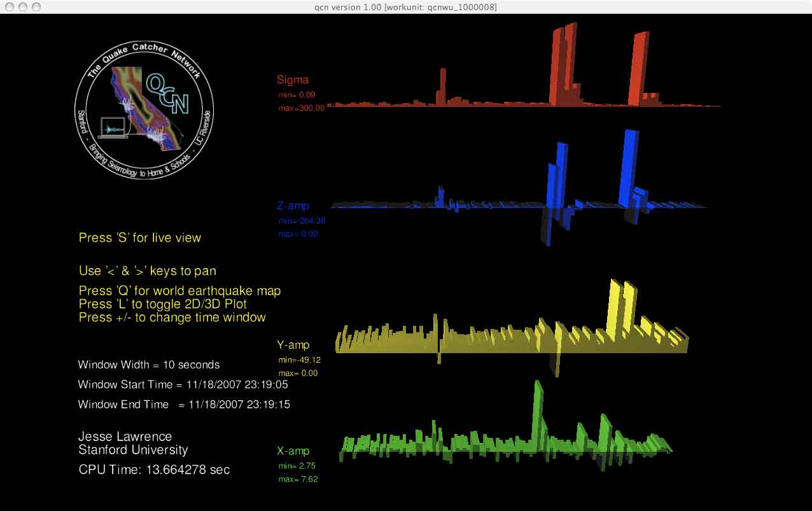Click the "Use '<' & '>' keys to pan" hint
This screenshot has width=812, height=511.
point(147,271)
